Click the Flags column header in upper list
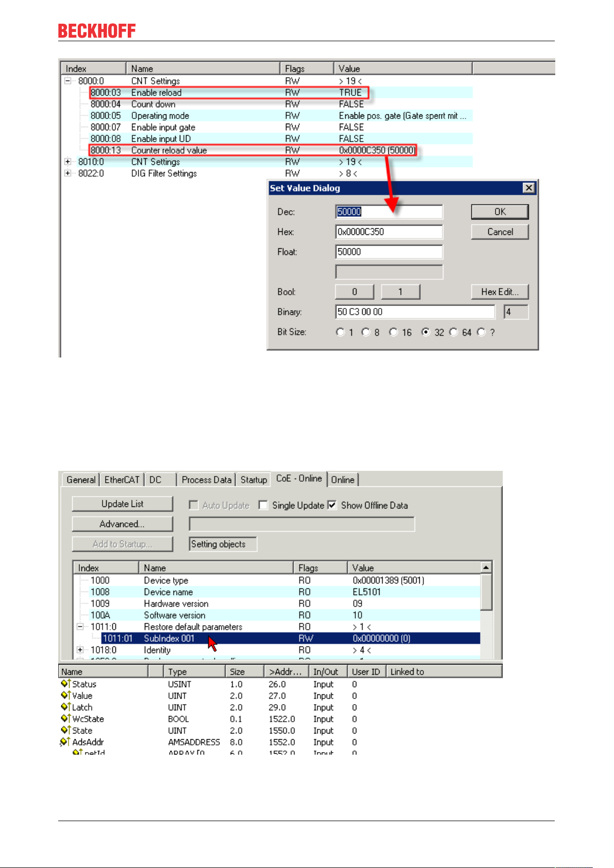614x868 pixels. (306, 69)
